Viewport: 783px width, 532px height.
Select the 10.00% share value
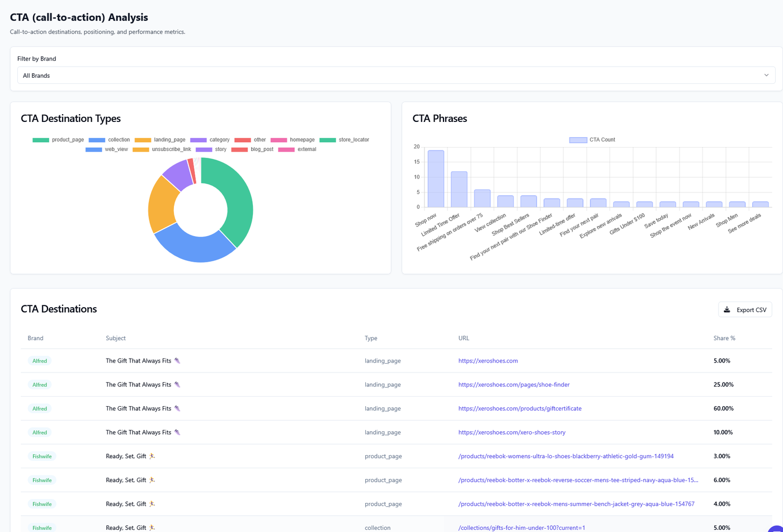723,432
